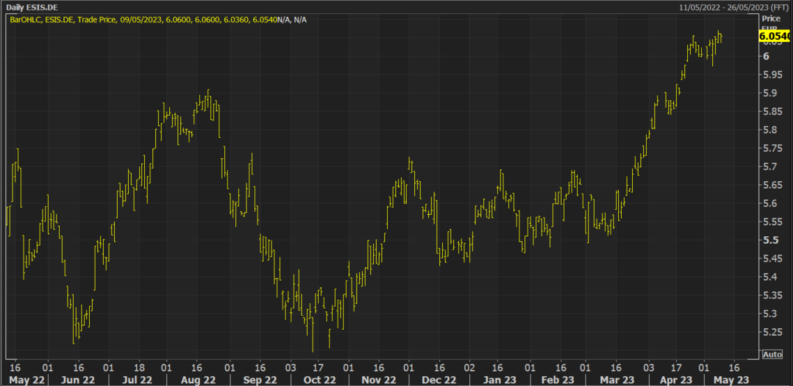Click the 5.9 price axis label
The width and height of the screenshot is (793, 386).
pos(769,93)
